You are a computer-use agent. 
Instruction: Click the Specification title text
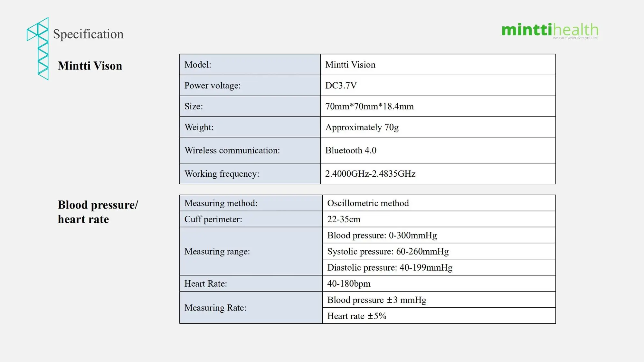88,34
